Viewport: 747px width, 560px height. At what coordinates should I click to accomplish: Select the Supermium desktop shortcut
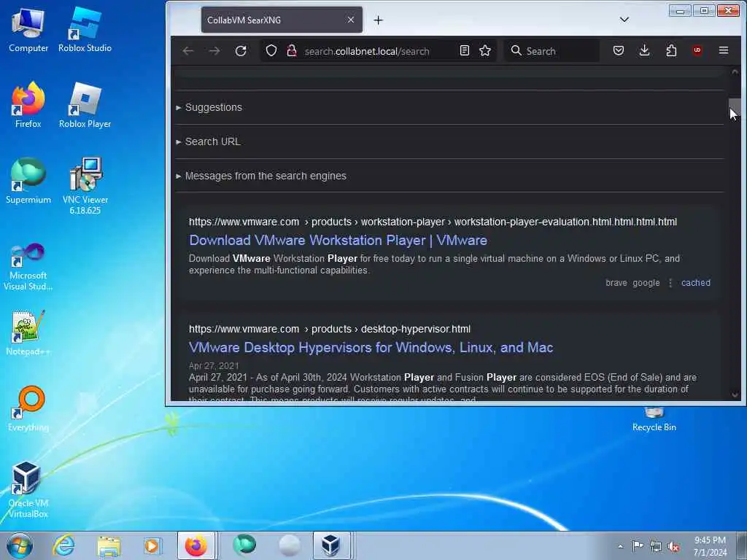(x=28, y=181)
